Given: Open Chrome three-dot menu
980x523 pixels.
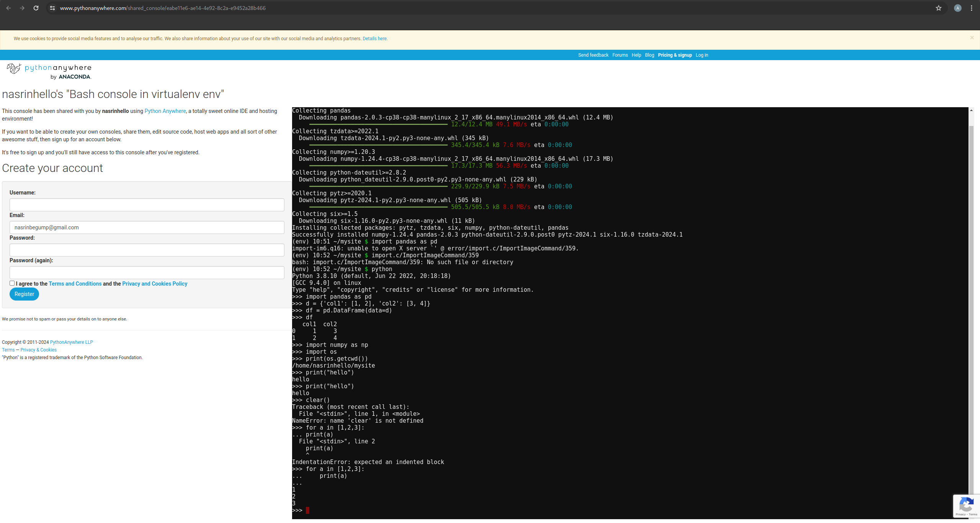Looking at the screenshot, I should pos(972,8).
